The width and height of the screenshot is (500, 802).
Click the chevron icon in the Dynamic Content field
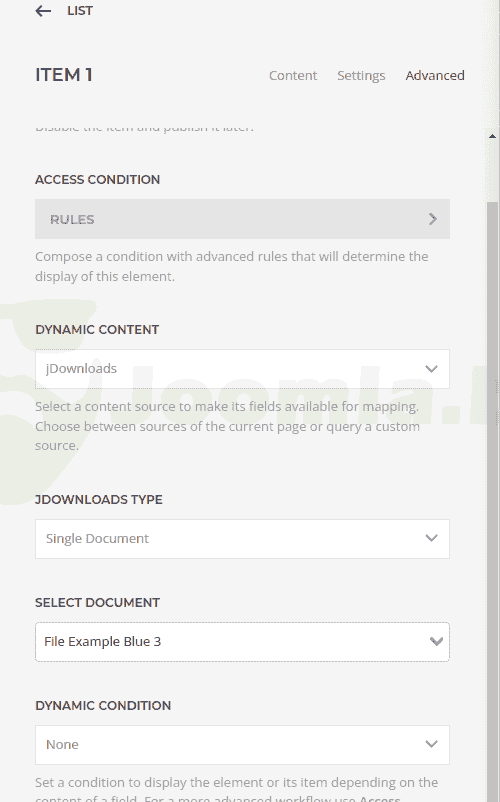pyautogui.click(x=431, y=369)
